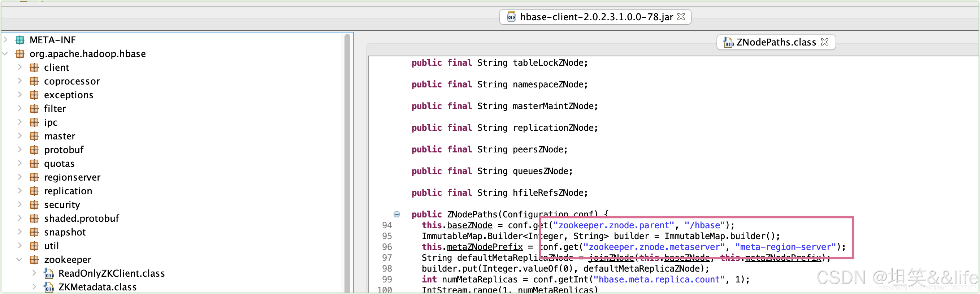This screenshot has width=980, height=294.
Task: Click the META-INF package icon
Action: click(x=20, y=40)
